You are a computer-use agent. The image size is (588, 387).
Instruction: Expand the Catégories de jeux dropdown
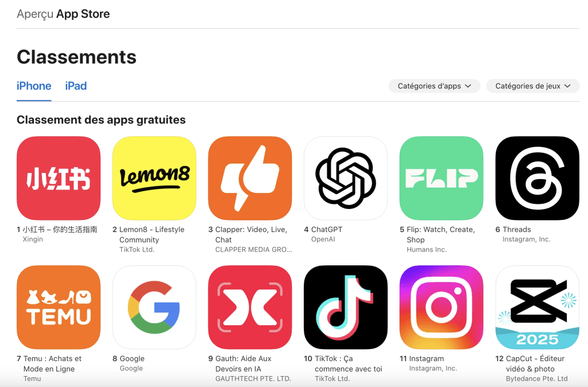(533, 86)
